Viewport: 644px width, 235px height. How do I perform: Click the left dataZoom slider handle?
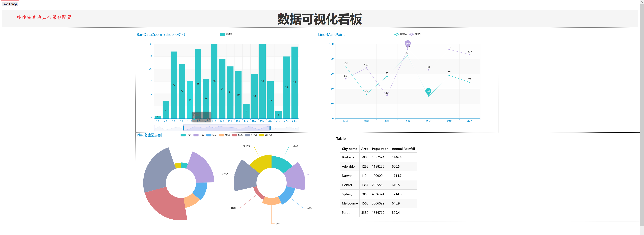pyautogui.click(x=183, y=128)
